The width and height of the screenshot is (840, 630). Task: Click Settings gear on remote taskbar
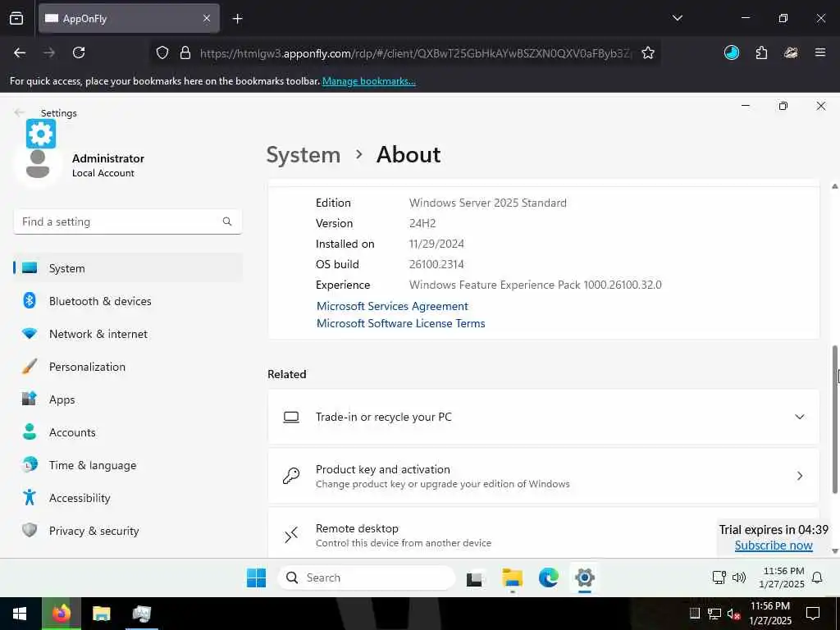click(x=584, y=577)
